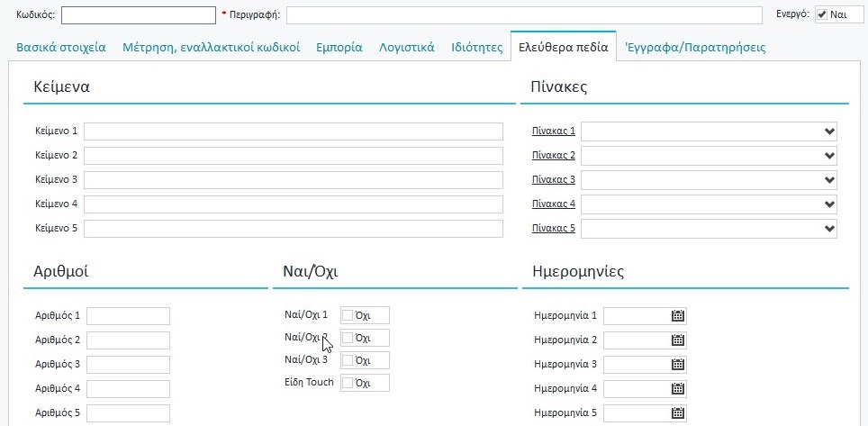Expand the Πίνακας 5 dropdown
868x426 pixels.
tap(829, 229)
